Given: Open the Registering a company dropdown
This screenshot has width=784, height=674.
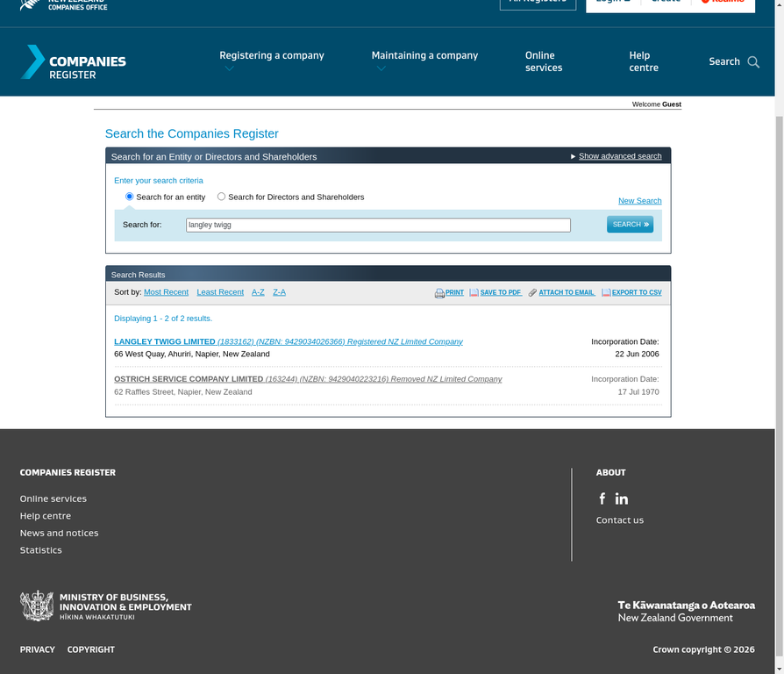Looking at the screenshot, I should point(272,55).
